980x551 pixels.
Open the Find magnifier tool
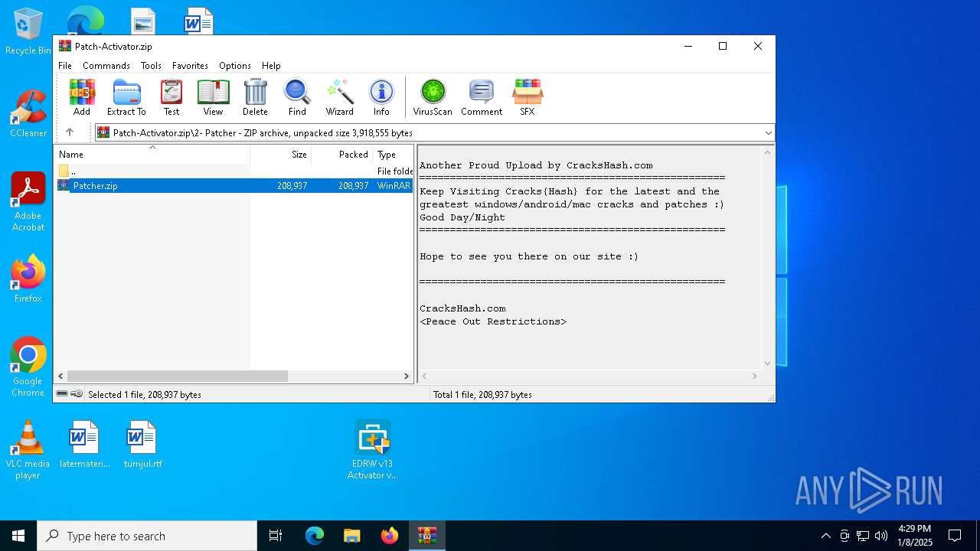click(297, 97)
